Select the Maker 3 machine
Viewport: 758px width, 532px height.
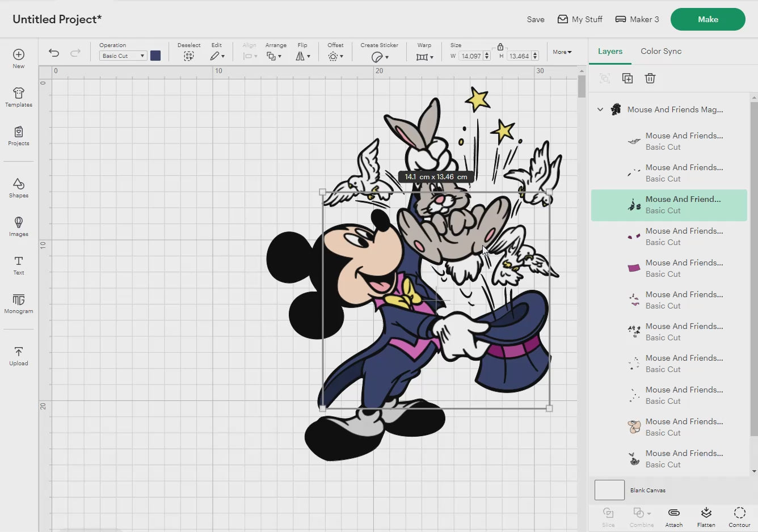[637, 19]
